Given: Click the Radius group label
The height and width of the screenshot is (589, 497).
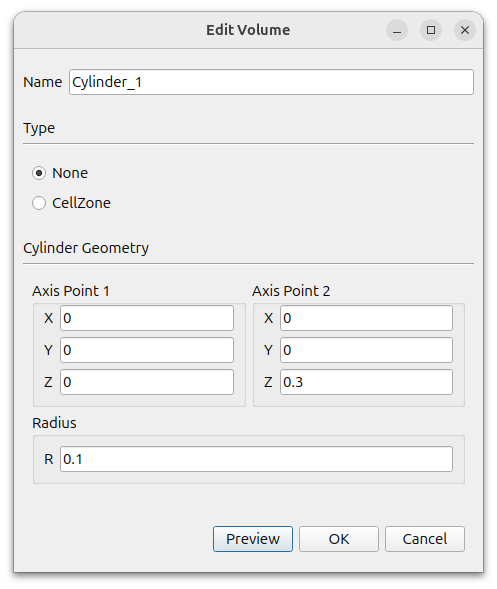Looking at the screenshot, I should (54, 423).
